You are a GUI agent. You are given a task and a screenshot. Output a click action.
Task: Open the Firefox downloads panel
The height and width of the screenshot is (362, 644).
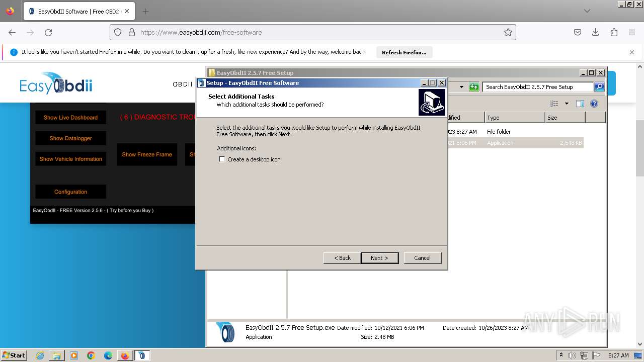coord(596,32)
